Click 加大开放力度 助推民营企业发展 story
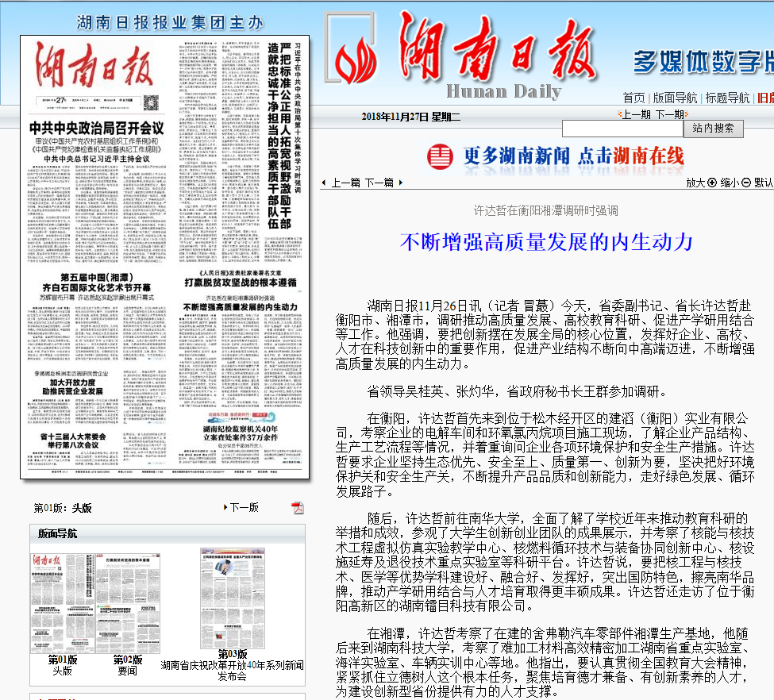Viewport: 774px width, 700px height. 72,387
